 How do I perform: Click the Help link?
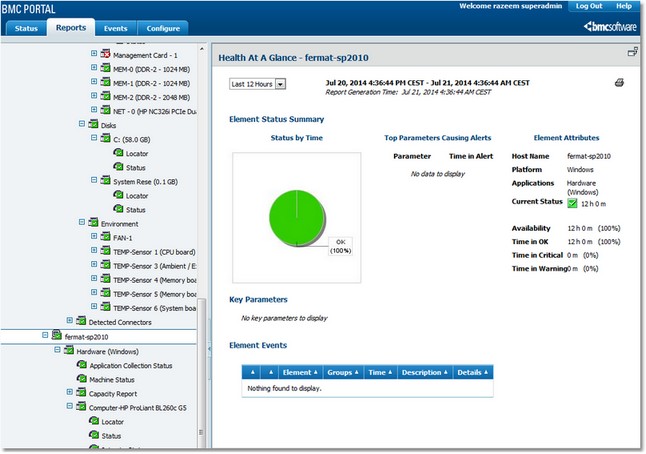[623, 6]
